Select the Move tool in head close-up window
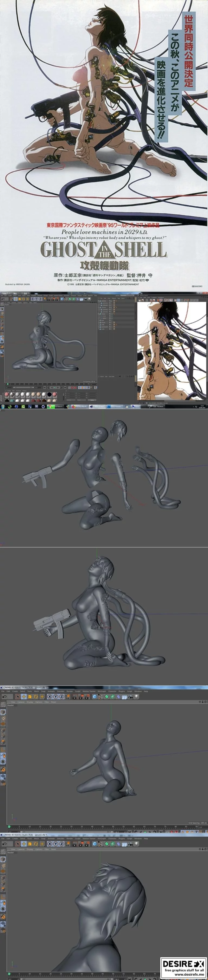208x980 pixels. point(24,844)
